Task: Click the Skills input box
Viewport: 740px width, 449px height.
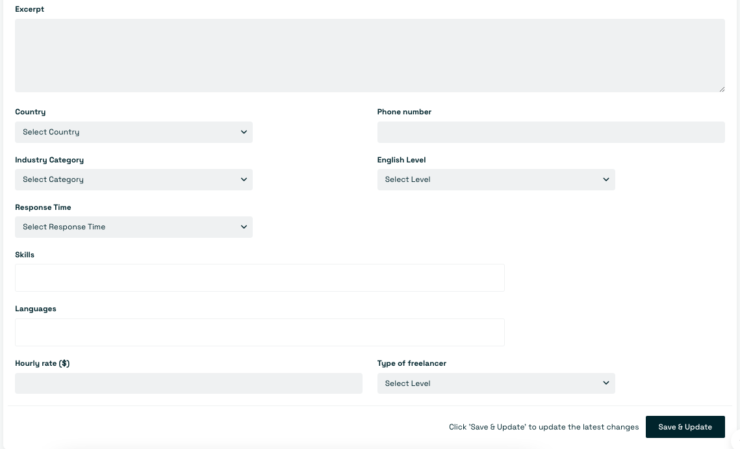Action: [260, 278]
